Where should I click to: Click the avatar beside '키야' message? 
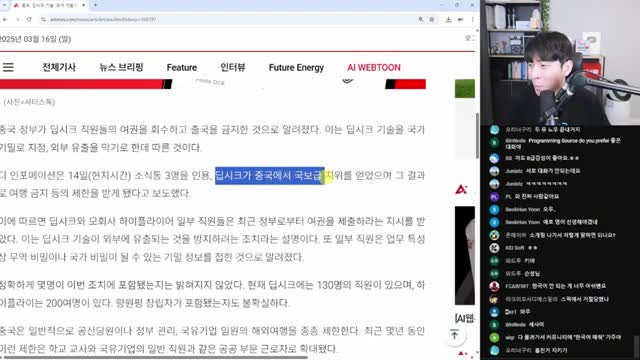(x=494, y=260)
